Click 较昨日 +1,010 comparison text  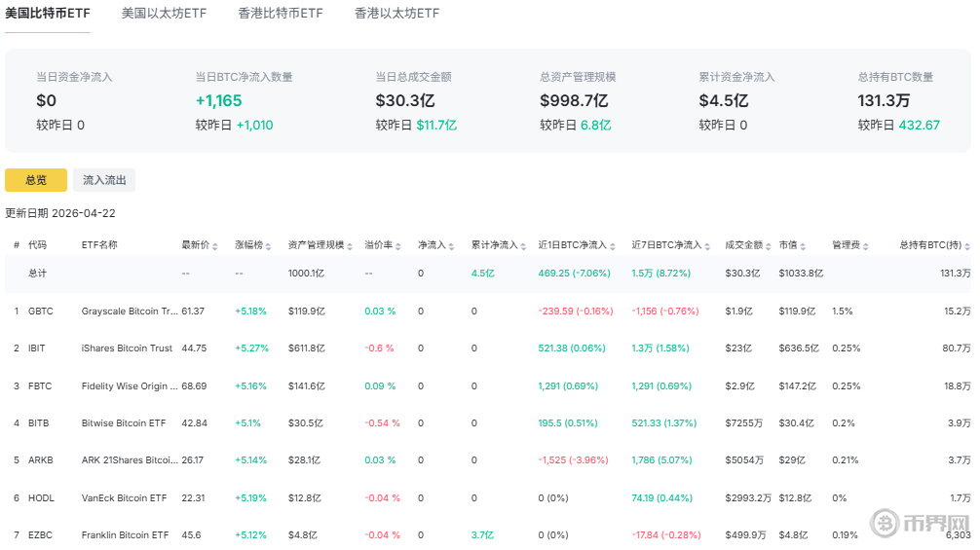[234, 125]
